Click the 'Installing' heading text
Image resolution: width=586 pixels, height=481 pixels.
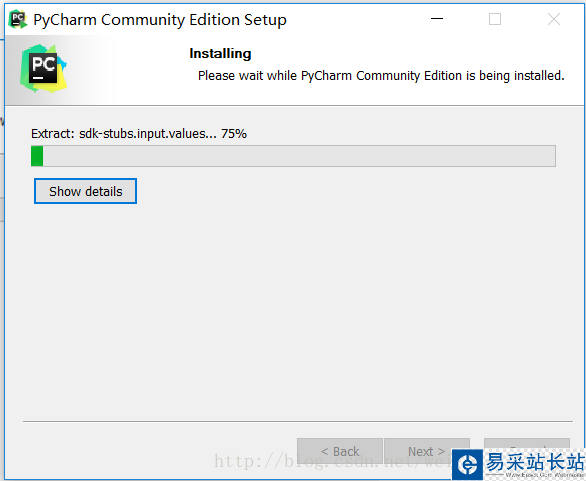pyautogui.click(x=220, y=53)
